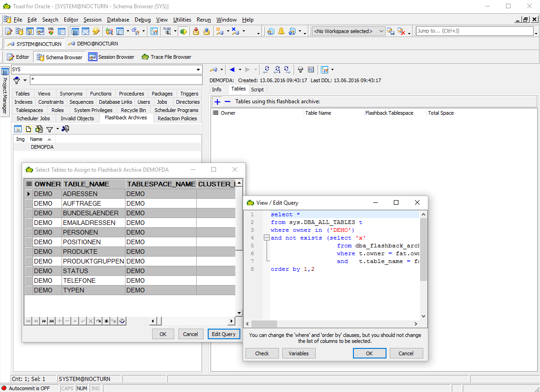Click Cancel in the View / Edit Query dialog

coord(406,353)
